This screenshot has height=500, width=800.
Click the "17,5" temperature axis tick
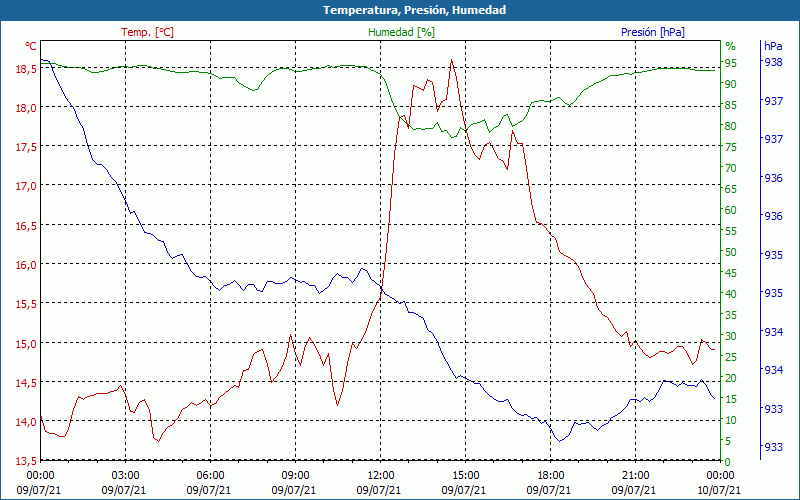(27, 147)
